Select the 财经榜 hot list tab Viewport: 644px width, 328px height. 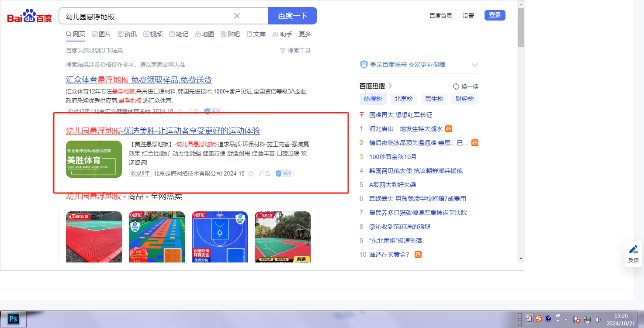465,99
